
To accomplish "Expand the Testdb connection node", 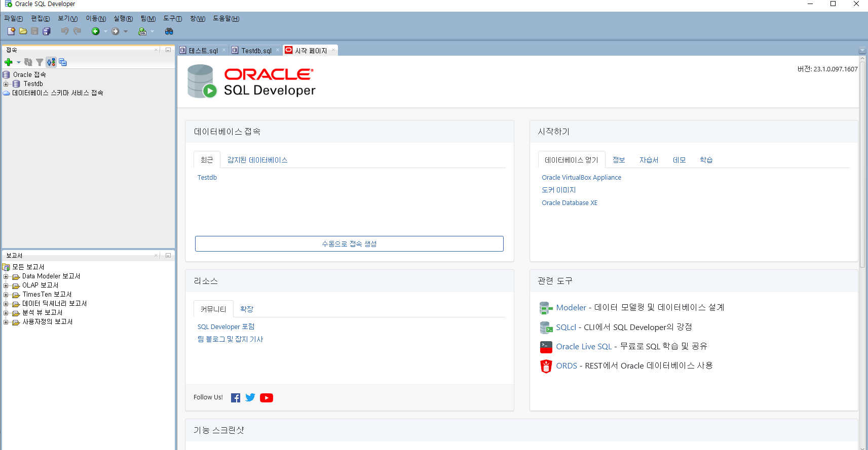I will tap(6, 84).
